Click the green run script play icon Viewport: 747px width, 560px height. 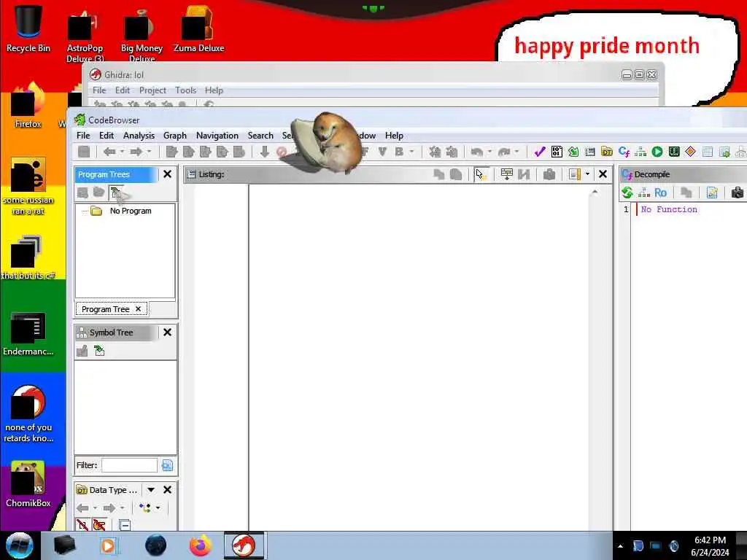coord(657,152)
